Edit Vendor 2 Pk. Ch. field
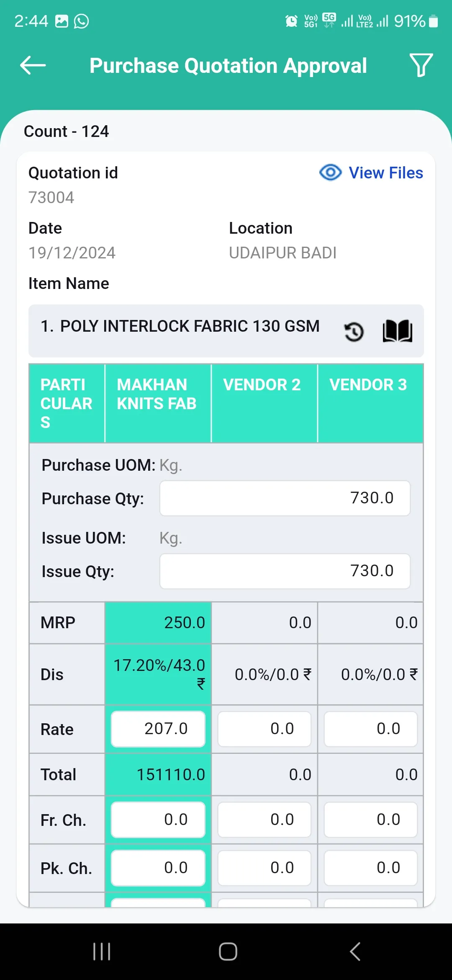This screenshot has height=980, width=452. click(265, 868)
